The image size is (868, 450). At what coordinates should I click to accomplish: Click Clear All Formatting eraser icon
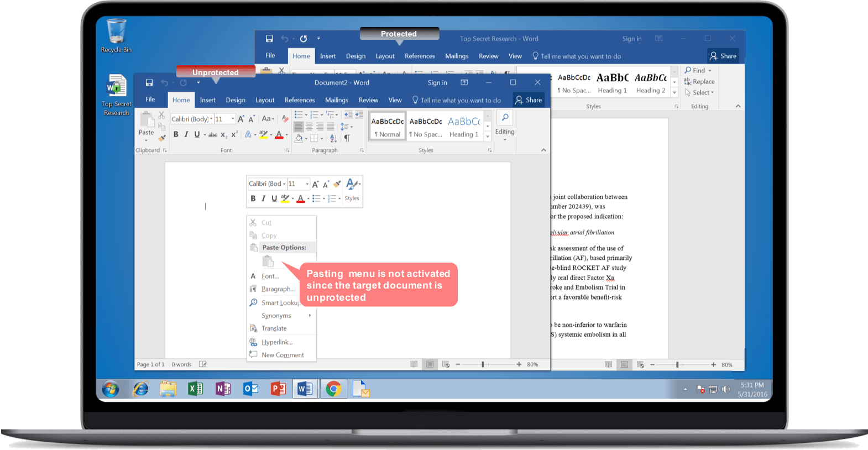tap(285, 119)
